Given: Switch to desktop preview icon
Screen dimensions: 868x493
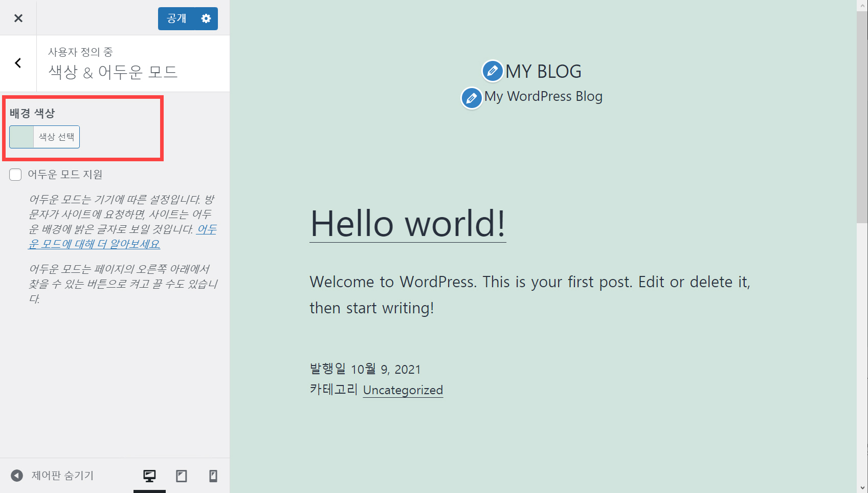Looking at the screenshot, I should [149, 476].
